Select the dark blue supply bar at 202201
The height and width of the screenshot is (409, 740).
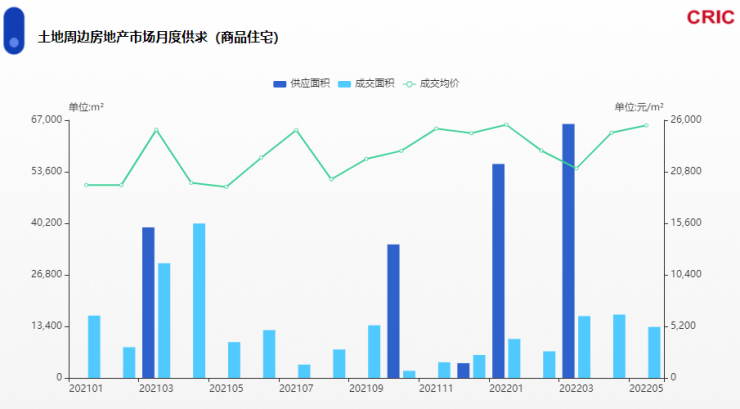point(498,271)
